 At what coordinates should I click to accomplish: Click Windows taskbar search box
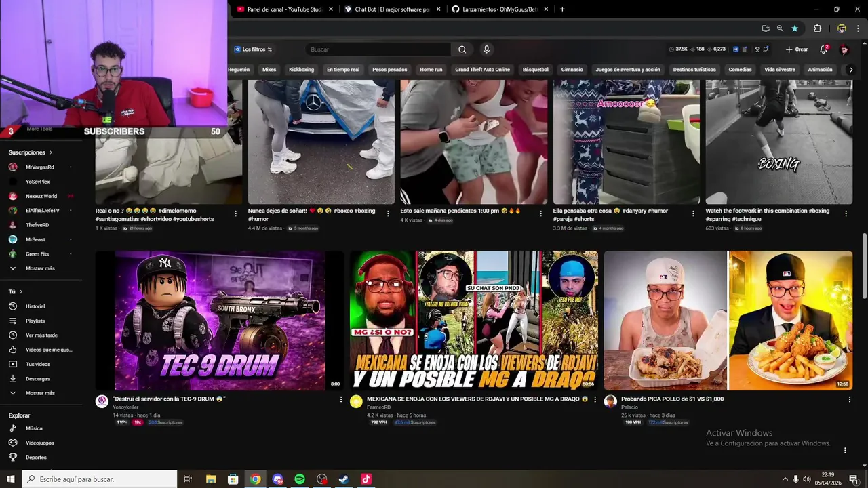100,479
